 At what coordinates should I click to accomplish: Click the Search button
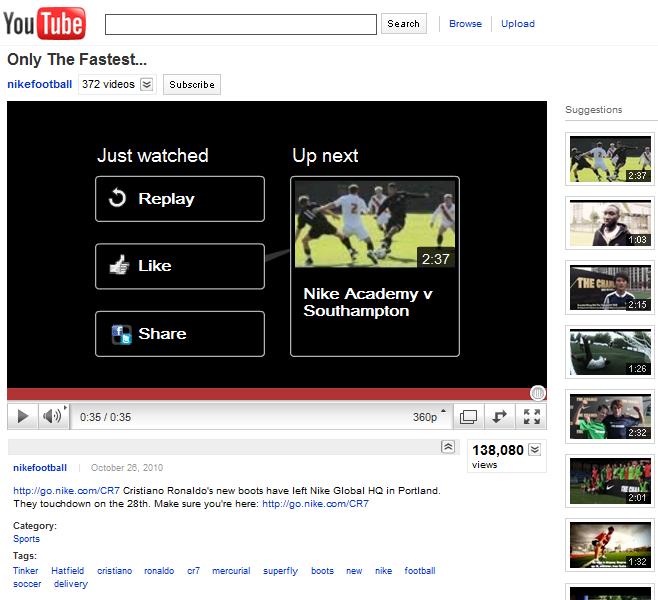click(x=403, y=24)
